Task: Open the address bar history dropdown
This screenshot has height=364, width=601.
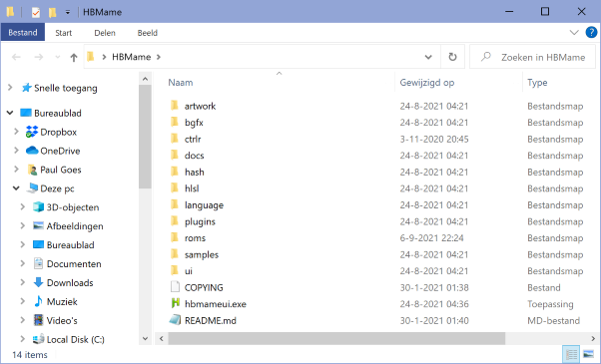Action: click(x=428, y=57)
